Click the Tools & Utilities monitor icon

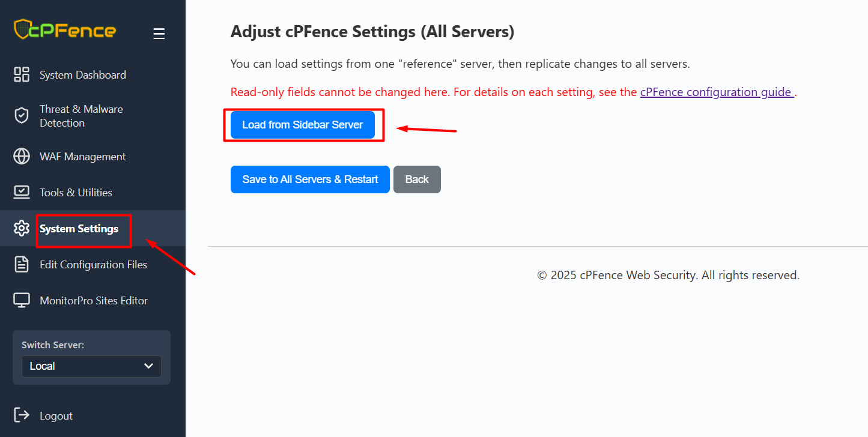[x=22, y=193]
